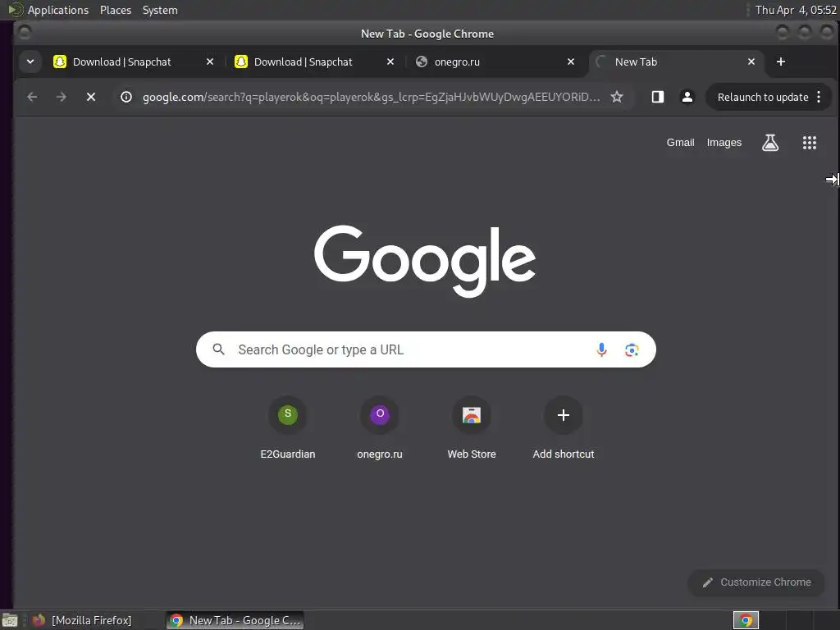This screenshot has width=840, height=630.
Task: Open the Places menu
Action: tap(115, 10)
